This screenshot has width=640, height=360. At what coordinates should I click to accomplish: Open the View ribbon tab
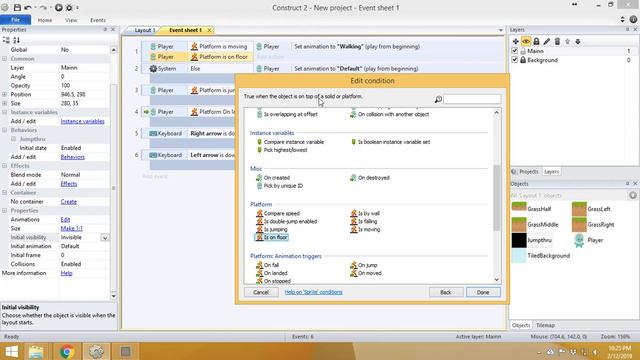click(x=71, y=20)
